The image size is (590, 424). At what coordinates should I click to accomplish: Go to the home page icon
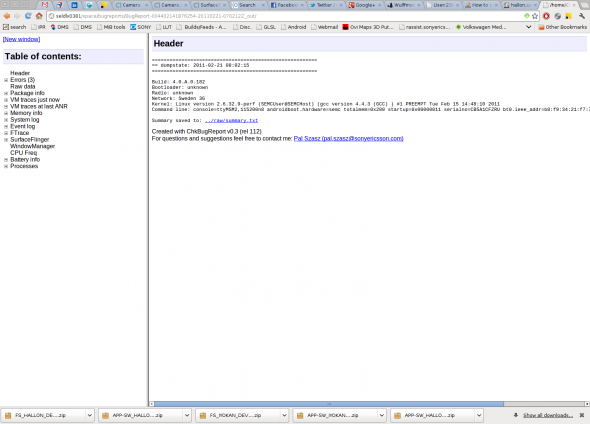[x=39, y=16]
